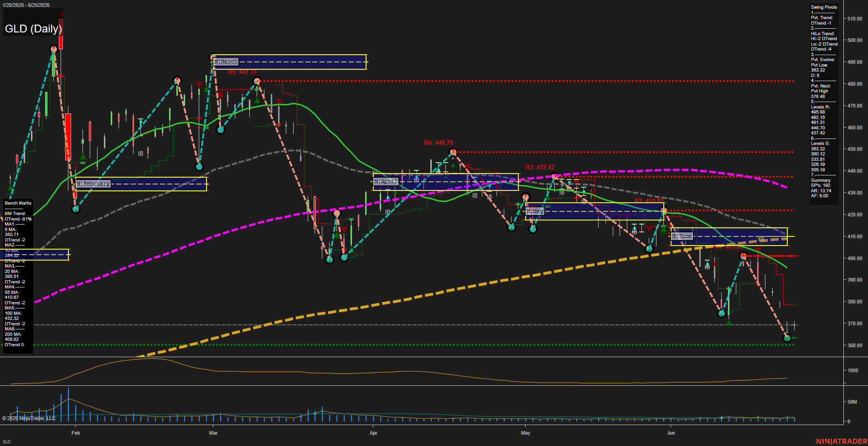Click the Pvt. Trend entry in Swing Pivots
This screenshot has width=868, height=446.
click(822, 21)
